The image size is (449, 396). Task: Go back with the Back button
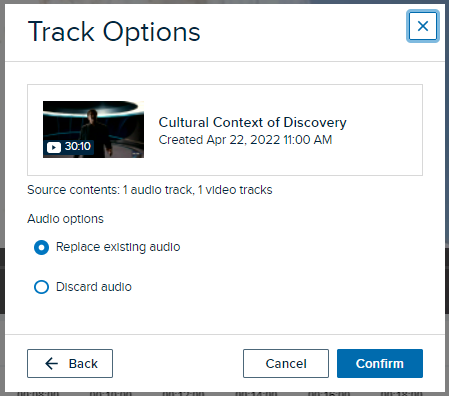coord(70,363)
